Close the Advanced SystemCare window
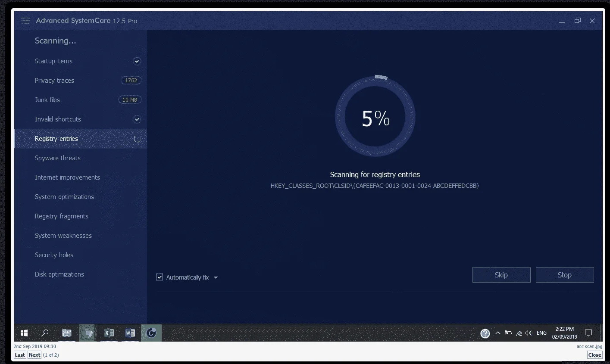 point(592,21)
